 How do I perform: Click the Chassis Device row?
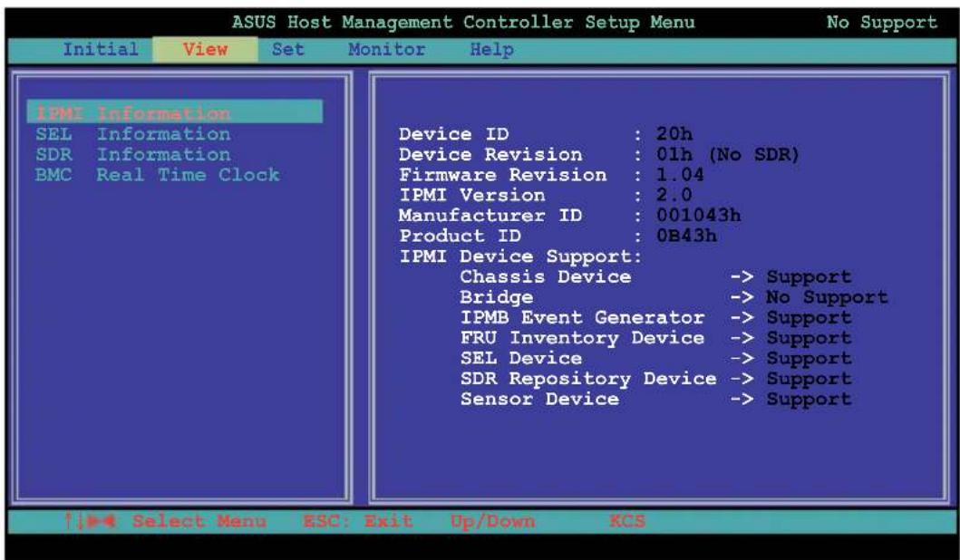655,276
